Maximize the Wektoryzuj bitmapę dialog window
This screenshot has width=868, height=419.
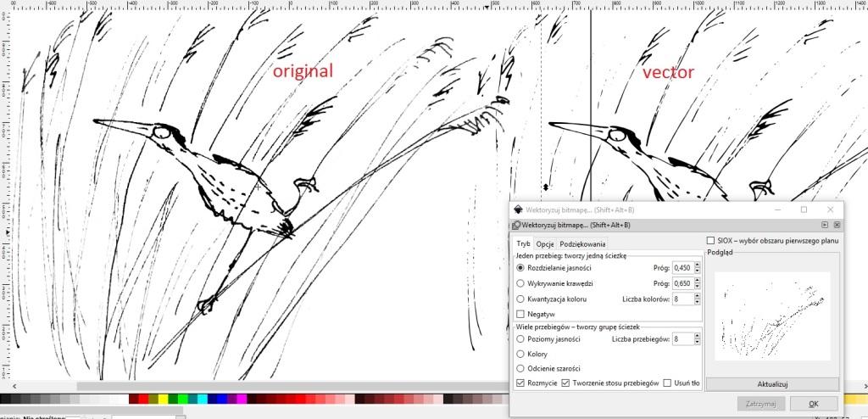tap(804, 209)
